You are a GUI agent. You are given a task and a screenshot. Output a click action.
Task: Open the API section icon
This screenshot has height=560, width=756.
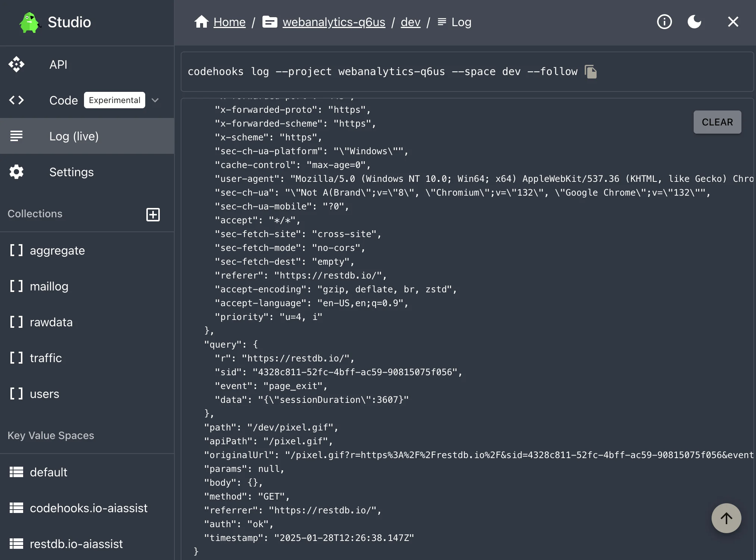point(16,65)
